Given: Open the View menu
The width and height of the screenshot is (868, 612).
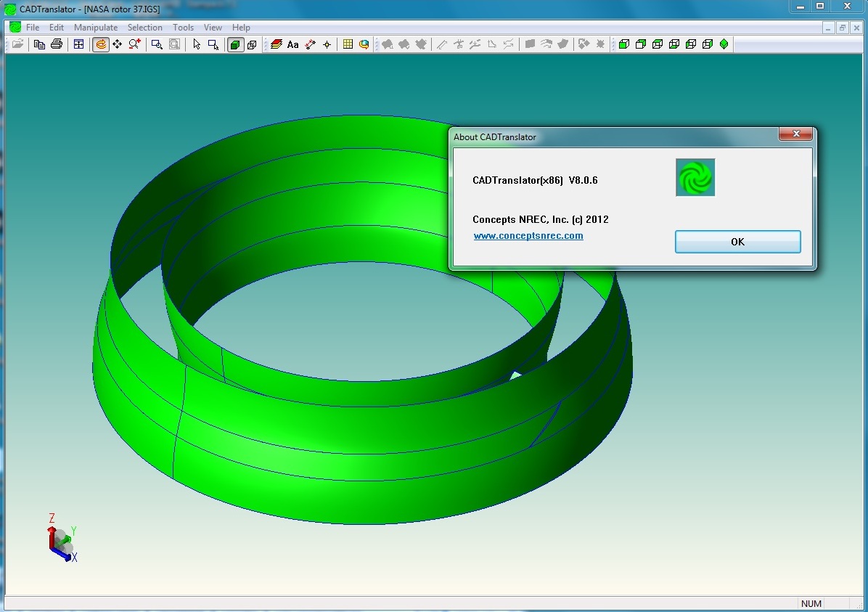Looking at the screenshot, I should (x=213, y=27).
